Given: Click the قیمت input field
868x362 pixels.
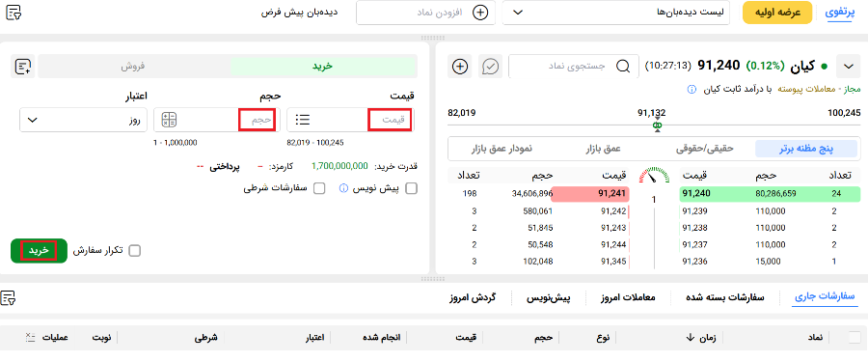Looking at the screenshot, I should tap(350, 120).
